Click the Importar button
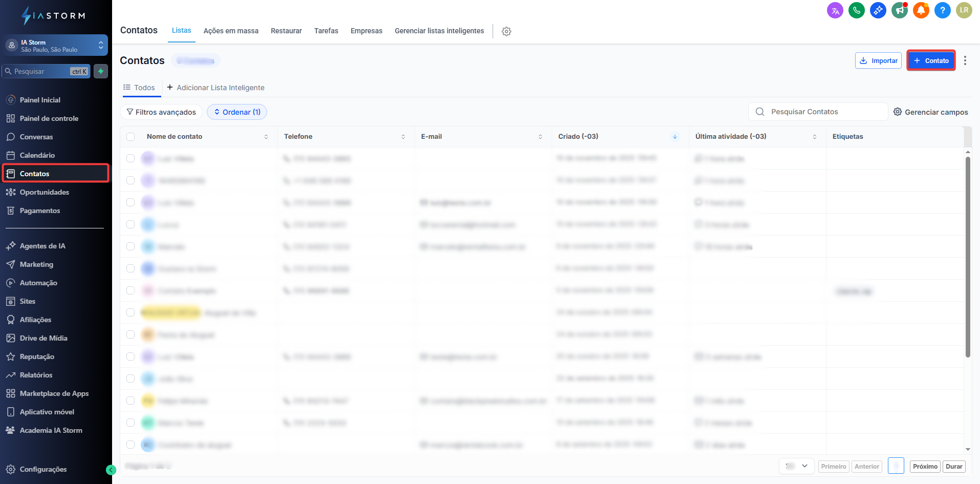This screenshot has height=484, width=980. pyautogui.click(x=878, y=60)
